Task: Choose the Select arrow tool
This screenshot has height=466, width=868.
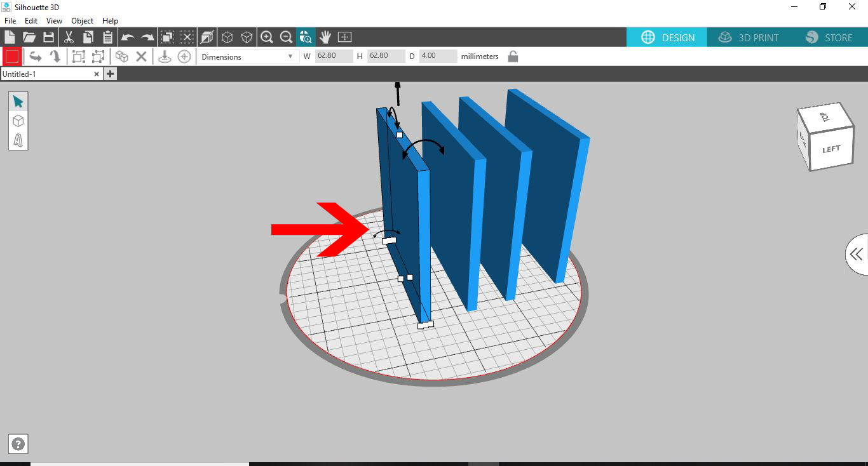Action: [x=18, y=102]
